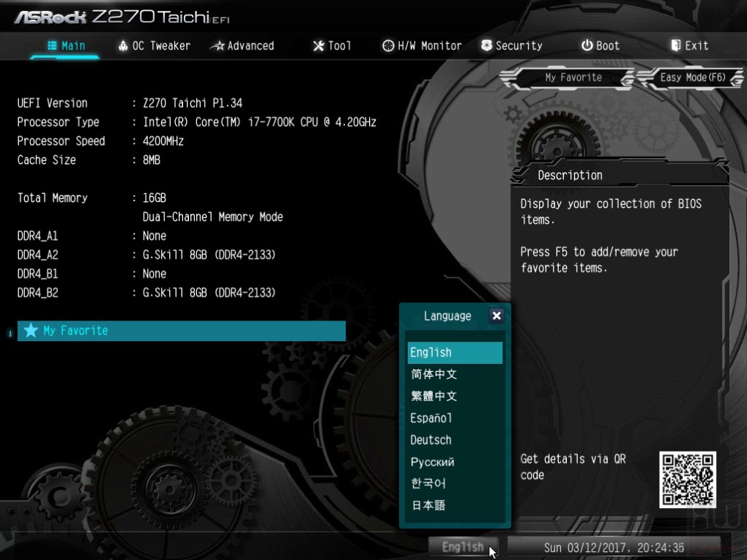The image size is (747, 560).
Task: Switch to Security tab
Action: click(x=512, y=45)
